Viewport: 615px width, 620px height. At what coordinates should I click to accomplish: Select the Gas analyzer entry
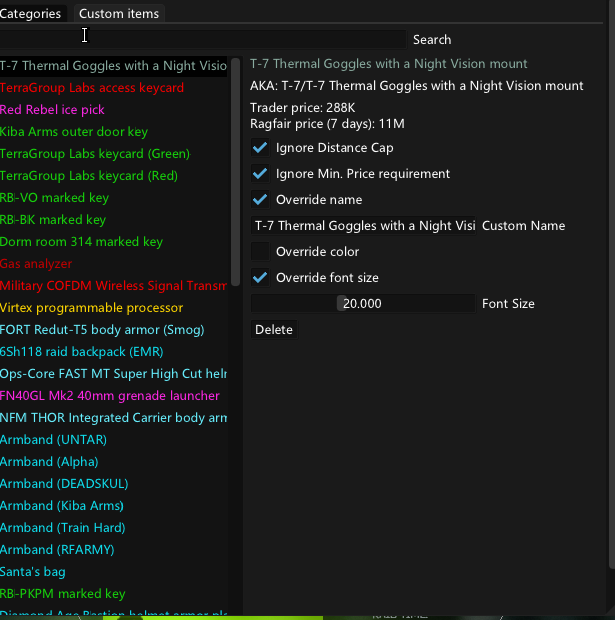pos(36,264)
